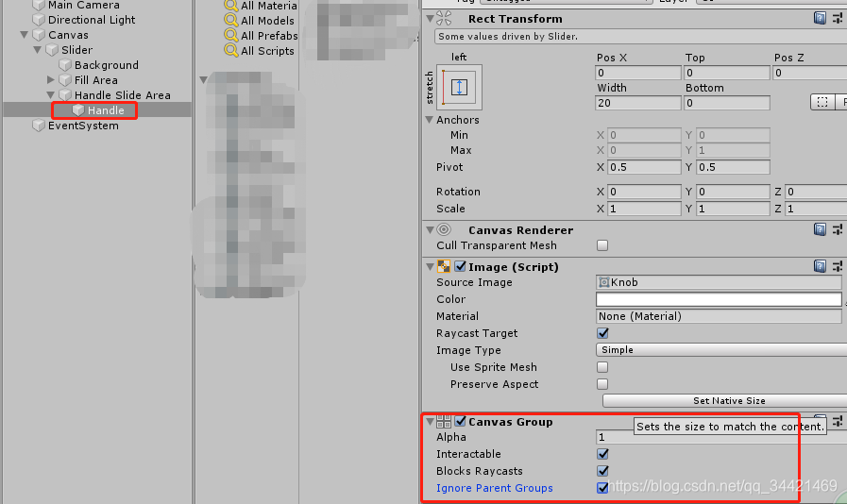
Task: Click the Rotation X field
Action: coord(644,192)
